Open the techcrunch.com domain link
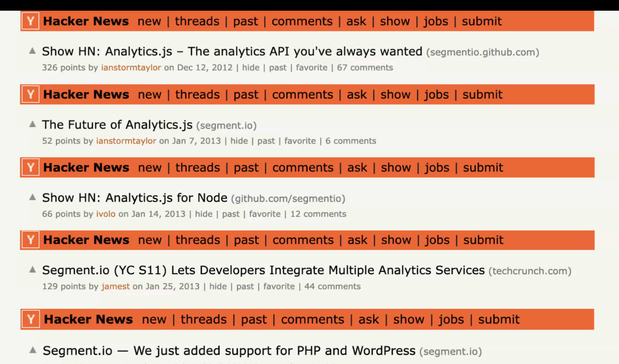This screenshot has width=619, height=364. click(530, 271)
